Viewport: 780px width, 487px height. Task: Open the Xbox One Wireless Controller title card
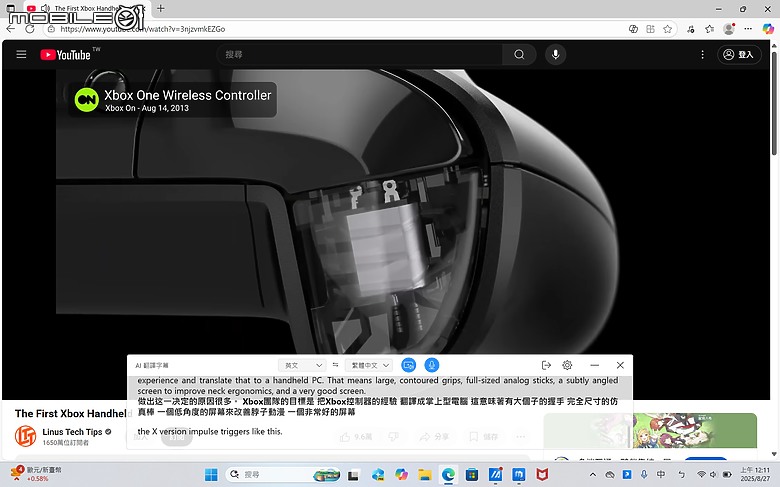pos(172,99)
